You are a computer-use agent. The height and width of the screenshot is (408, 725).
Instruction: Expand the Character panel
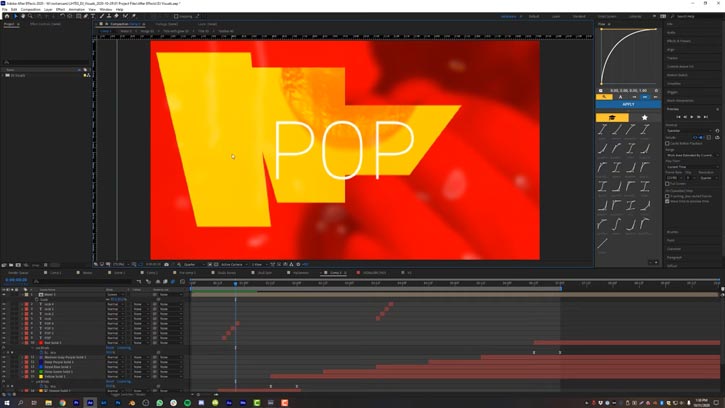(x=674, y=249)
